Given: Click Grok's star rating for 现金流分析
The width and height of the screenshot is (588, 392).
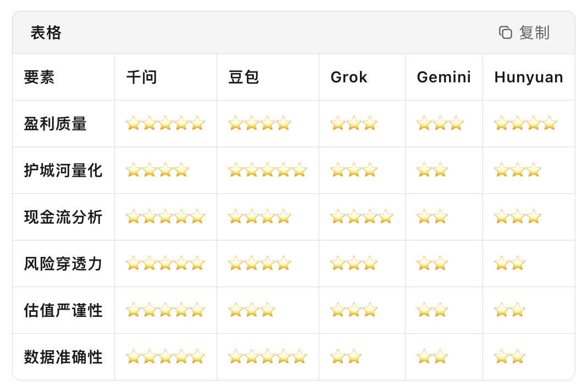Looking at the screenshot, I should [362, 217].
